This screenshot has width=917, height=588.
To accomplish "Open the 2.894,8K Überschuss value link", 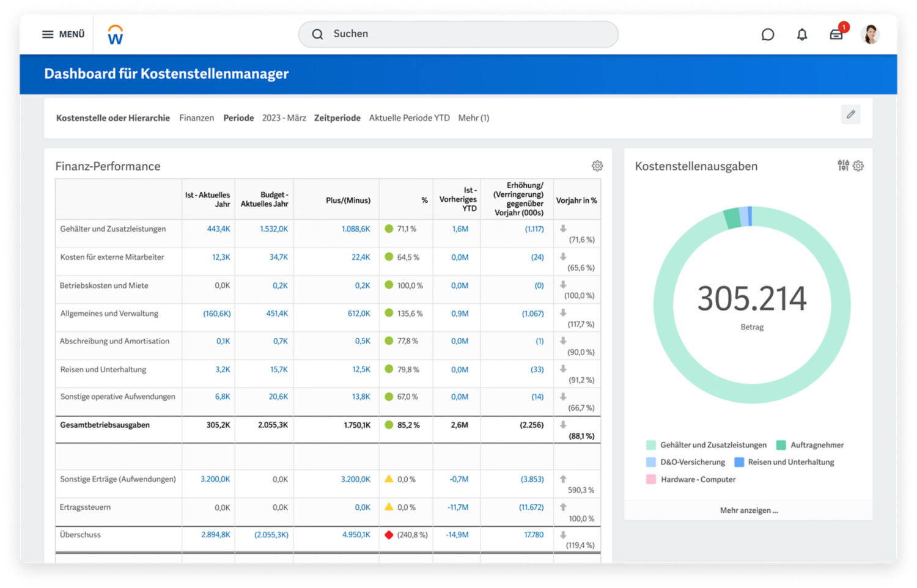I will pos(216,535).
